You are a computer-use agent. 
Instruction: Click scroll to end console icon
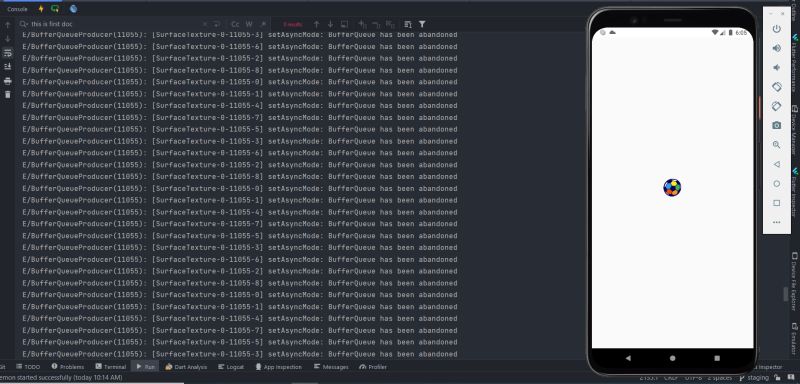point(8,66)
